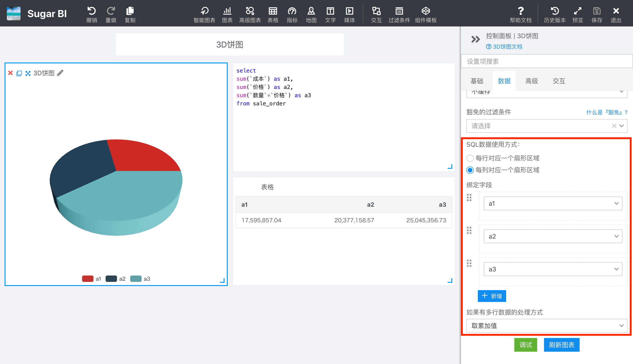This screenshot has height=364, width=633.
Task: Toggle 每列对应一个扇形区域 radio button
Action: [471, 170]
